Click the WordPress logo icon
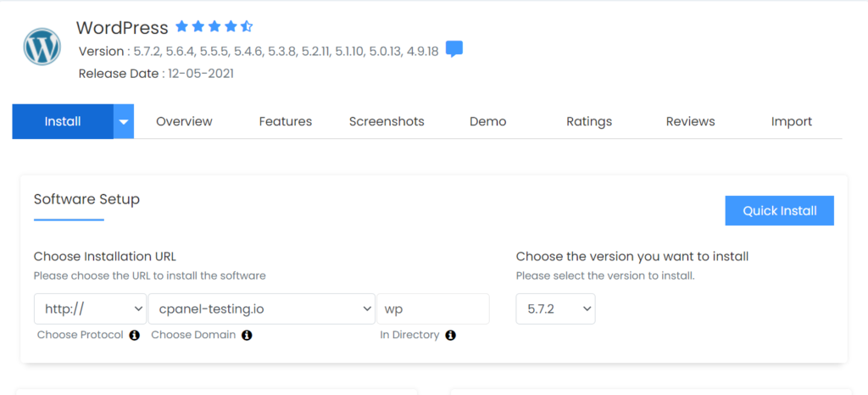The height and width of the screenshot is (395, 868). pos(42,48)
